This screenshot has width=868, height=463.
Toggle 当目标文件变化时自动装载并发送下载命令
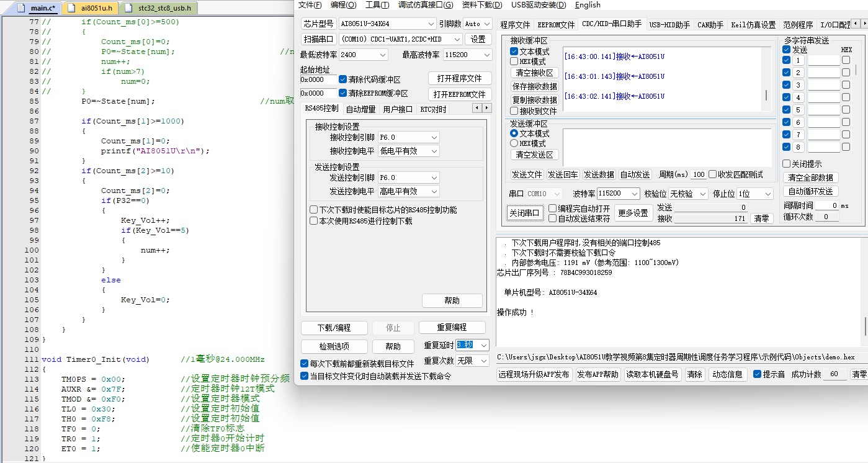(x=304, y=375)
